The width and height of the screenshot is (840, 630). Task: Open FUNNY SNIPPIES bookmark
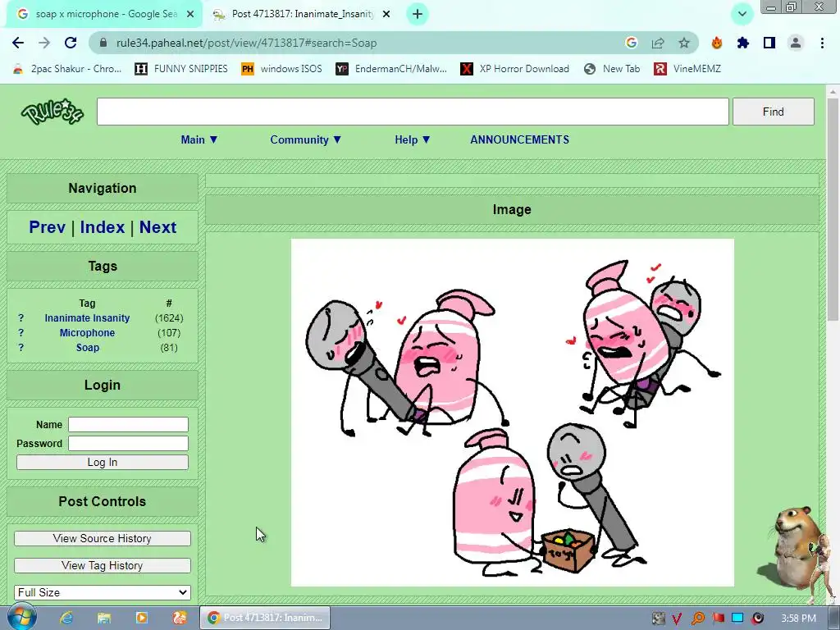click(181, 69)
